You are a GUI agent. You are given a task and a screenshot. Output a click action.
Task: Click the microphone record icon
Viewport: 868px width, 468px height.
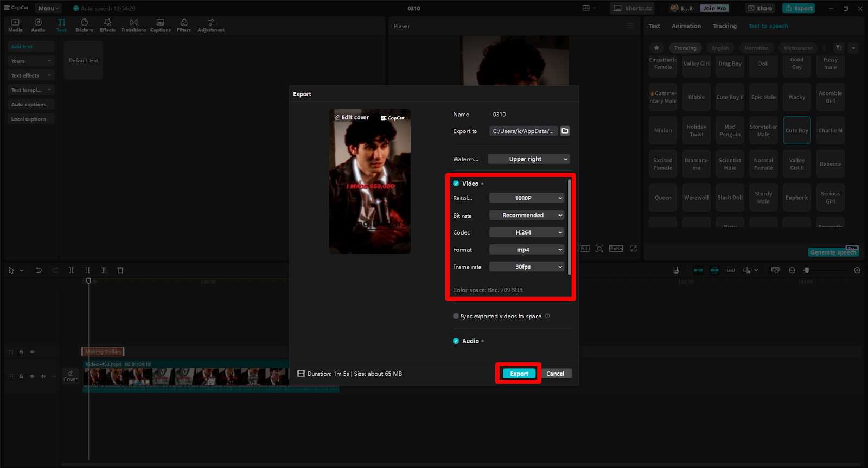[676, 270]
